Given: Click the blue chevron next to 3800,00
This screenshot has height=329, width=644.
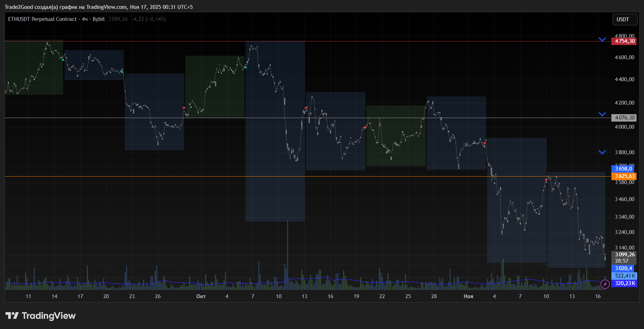Looking at the screenshot, I should pyautogui.click(x=602, y=152).
